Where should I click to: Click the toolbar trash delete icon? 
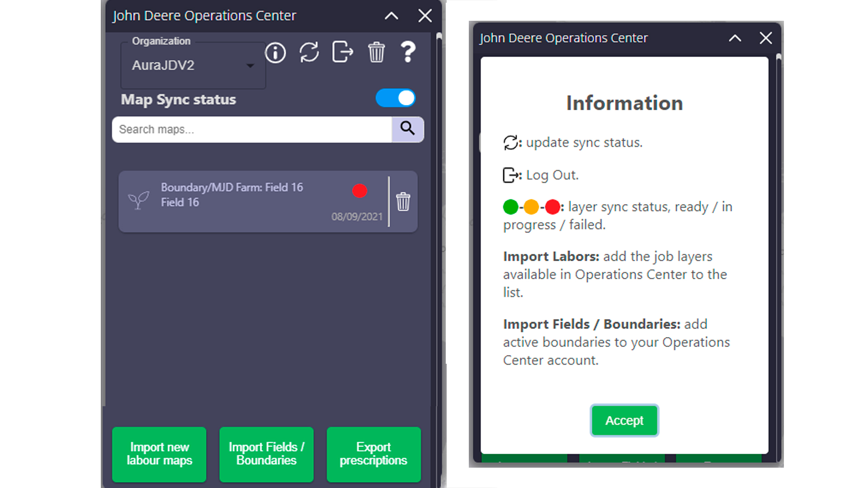376,52
